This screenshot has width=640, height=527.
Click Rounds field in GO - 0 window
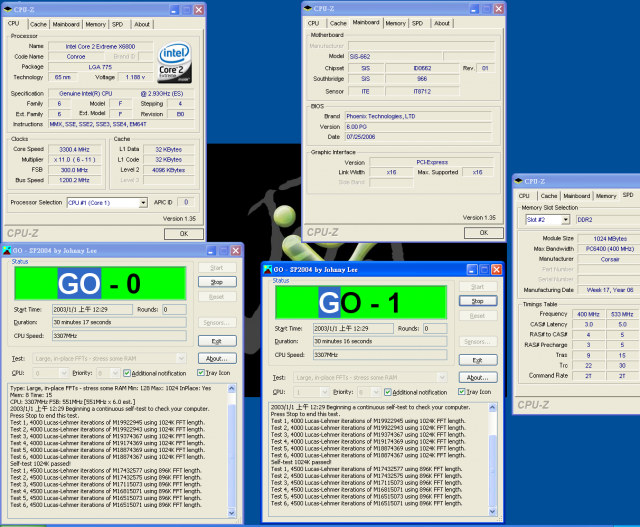[x=174, y=310]
